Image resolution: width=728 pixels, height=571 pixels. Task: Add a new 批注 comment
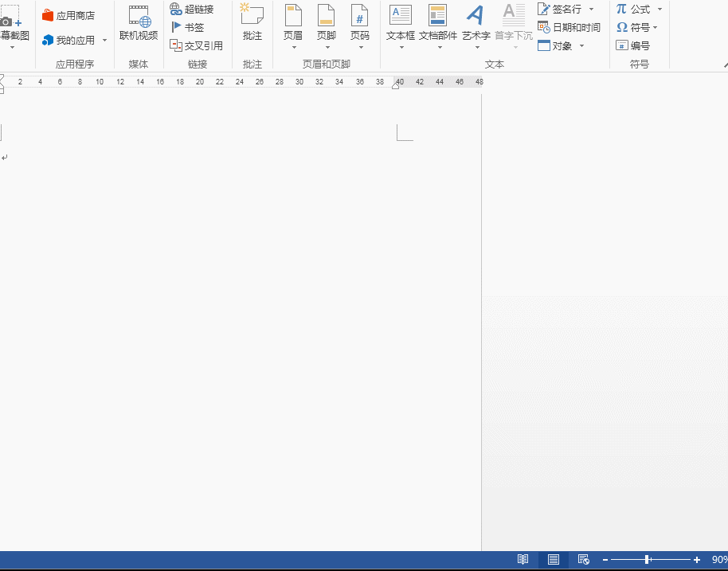click(252, 22)
